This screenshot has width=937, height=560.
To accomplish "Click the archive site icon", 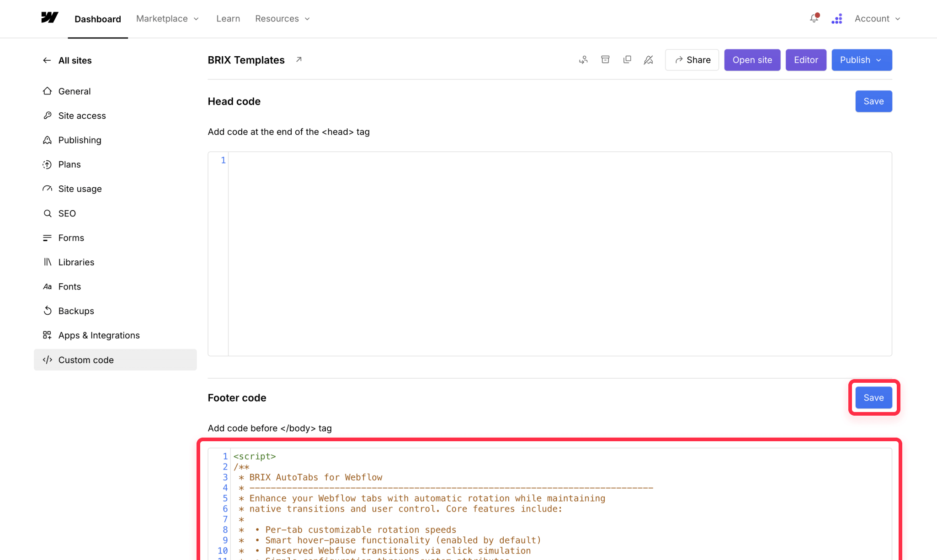I will click(605, 60).
